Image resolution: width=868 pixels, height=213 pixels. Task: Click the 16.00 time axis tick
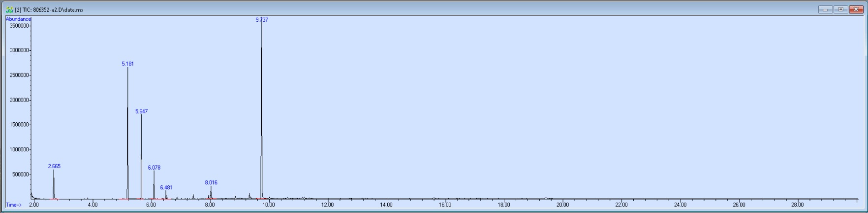pyautogui.click(x=445, y=205)
